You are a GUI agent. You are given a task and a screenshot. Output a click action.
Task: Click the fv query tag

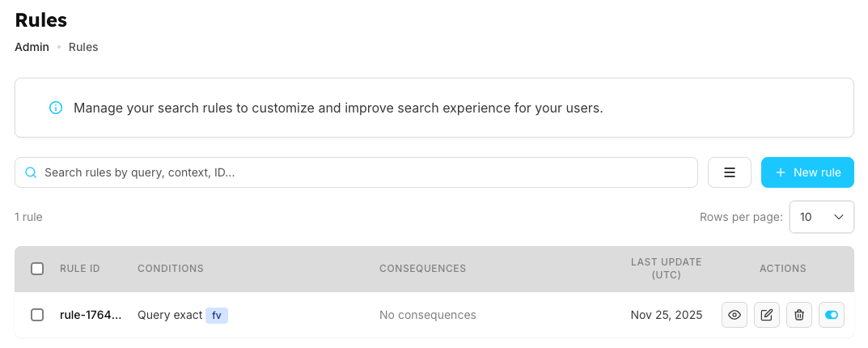coord(217,315)
